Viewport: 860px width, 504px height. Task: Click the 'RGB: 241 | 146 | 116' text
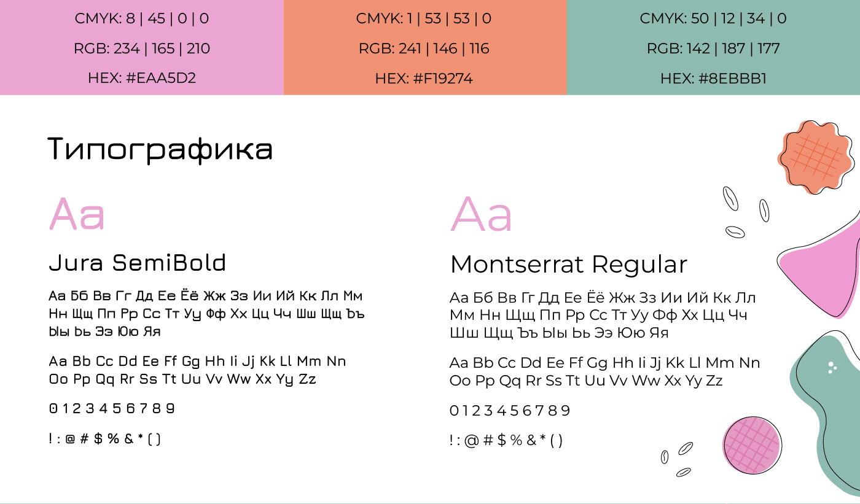coord(424,48)
